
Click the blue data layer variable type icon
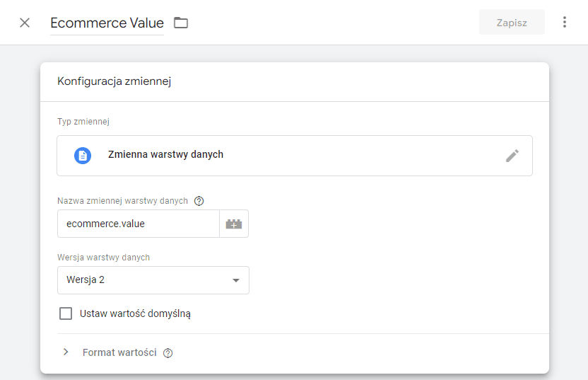pos(83,156)
